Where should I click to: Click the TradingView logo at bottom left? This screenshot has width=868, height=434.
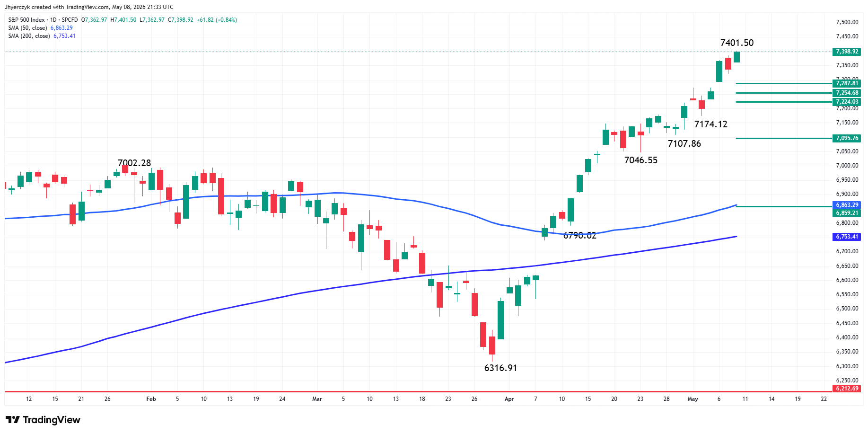(43, 420)
